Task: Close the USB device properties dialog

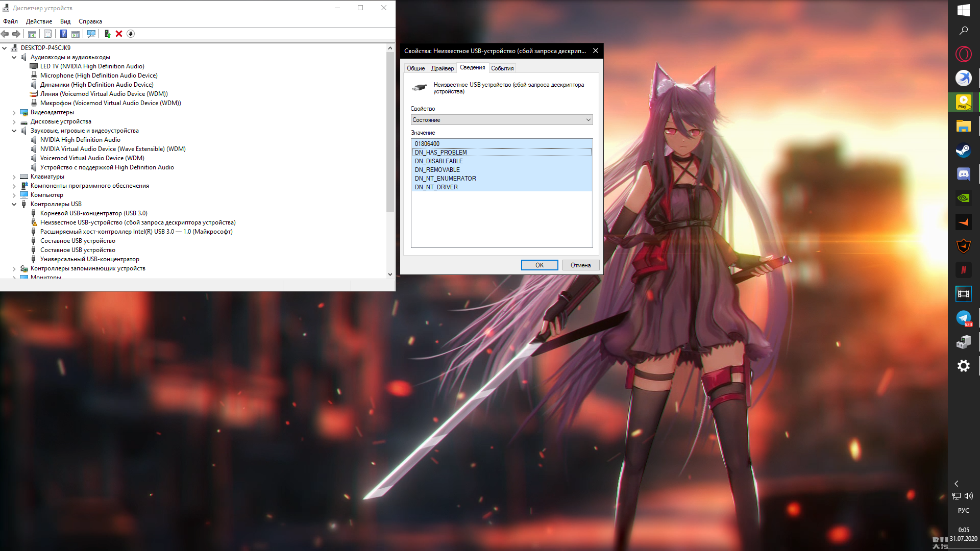Action: tap(595, 51)
